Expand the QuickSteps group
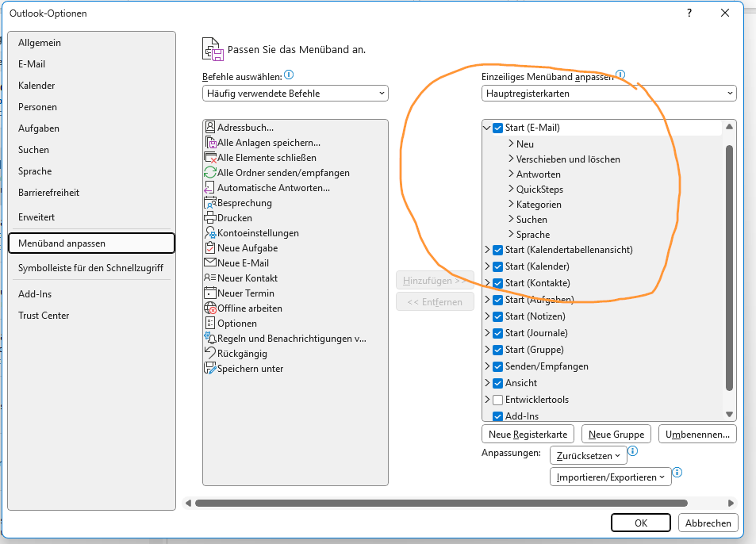Image resolution: width=756 pixels, height=544 pixels. tap(511, 189)
